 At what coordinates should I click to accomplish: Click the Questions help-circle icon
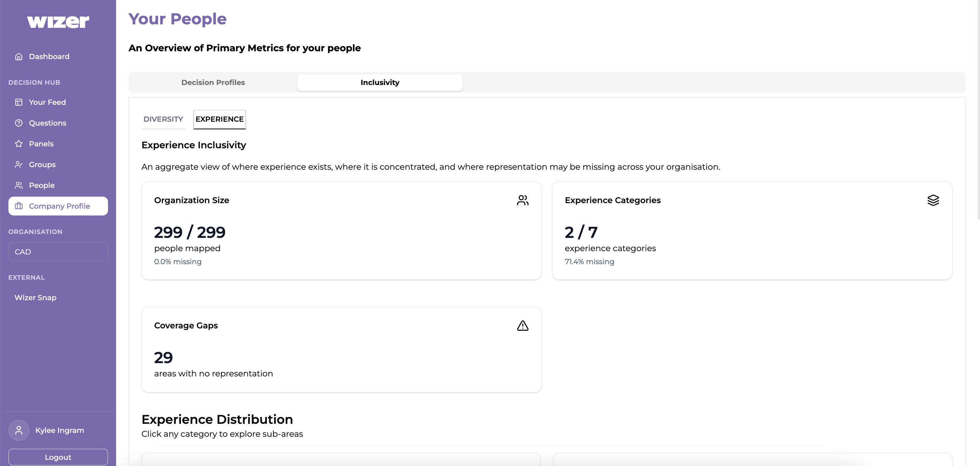tap(18, 123)
